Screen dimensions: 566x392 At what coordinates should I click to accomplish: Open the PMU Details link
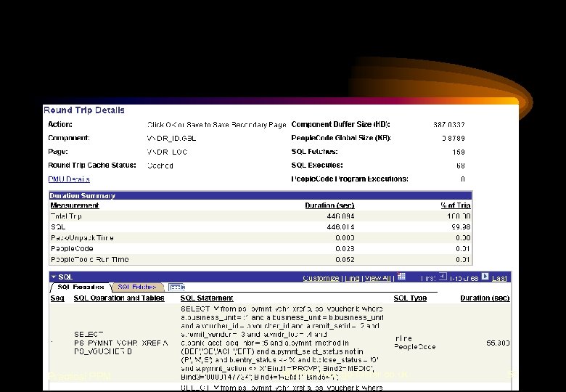[x=69, y=179]
